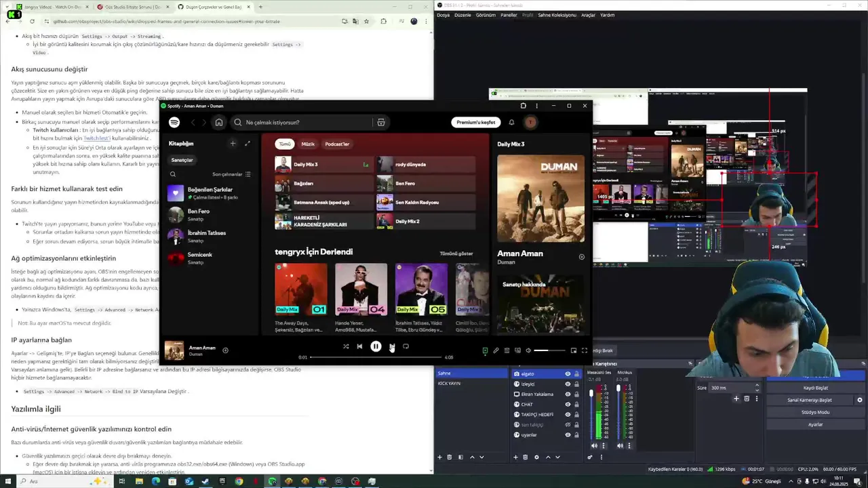Open advanced audio properties gears icon in OBS
Image resolution: width=868 pixels, height=488 pixels.
[x=590, y=457]
